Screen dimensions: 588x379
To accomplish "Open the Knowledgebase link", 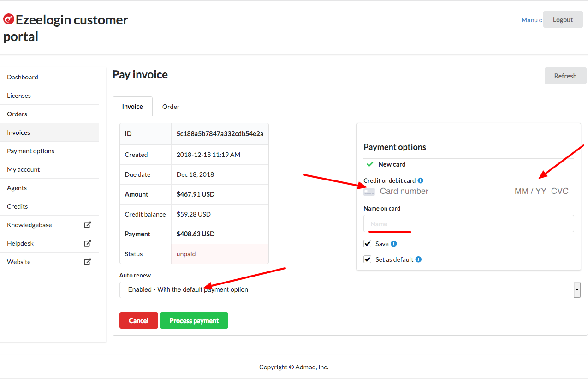I will tap(49, 225).
